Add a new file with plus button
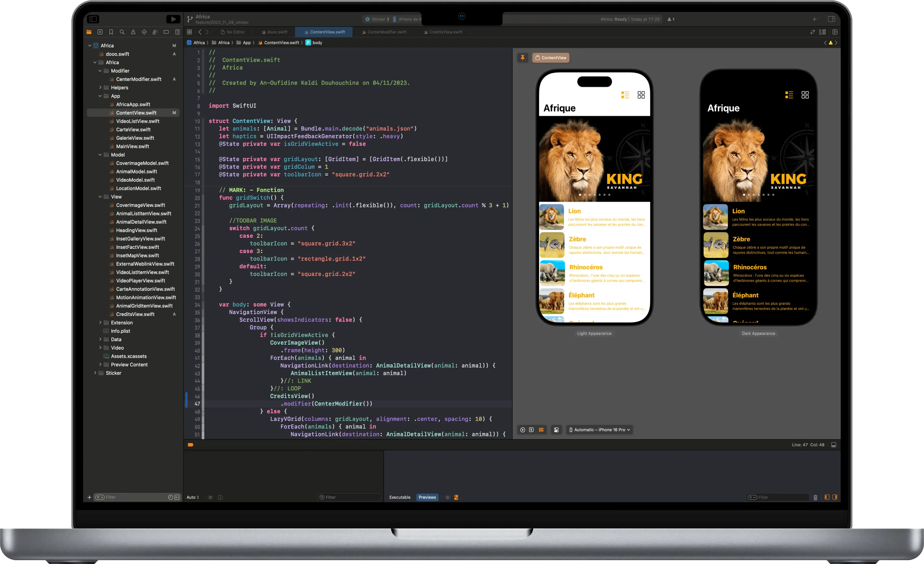 pos(89,497)
